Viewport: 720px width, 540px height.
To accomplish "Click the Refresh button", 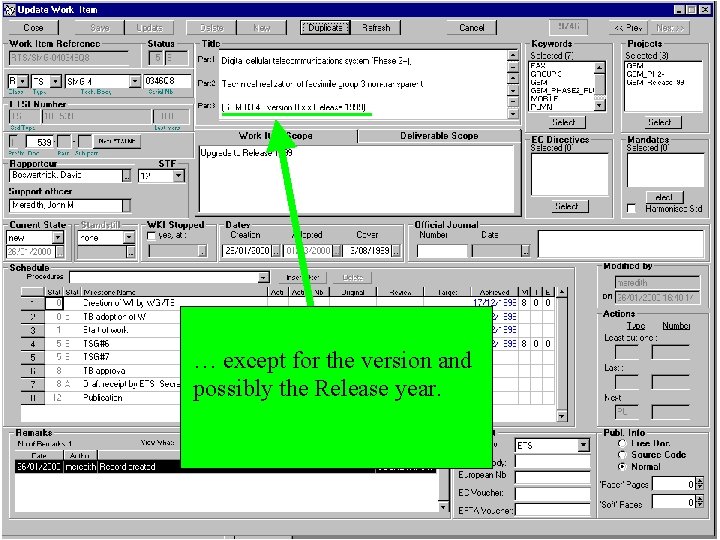I will click(x=376, y=28).
